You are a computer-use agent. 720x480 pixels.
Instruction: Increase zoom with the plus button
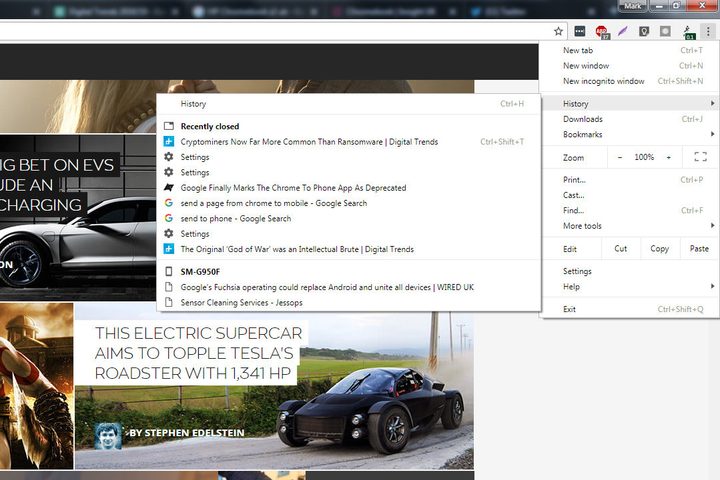[x=669, y=157]
